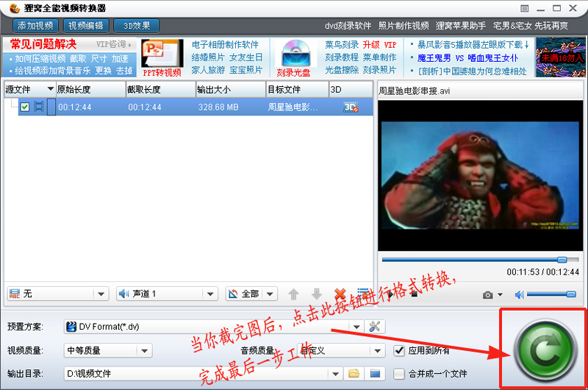This screenshot has width=588, height=390.
Task: Click the app logo in title bar
Action: 14,8
